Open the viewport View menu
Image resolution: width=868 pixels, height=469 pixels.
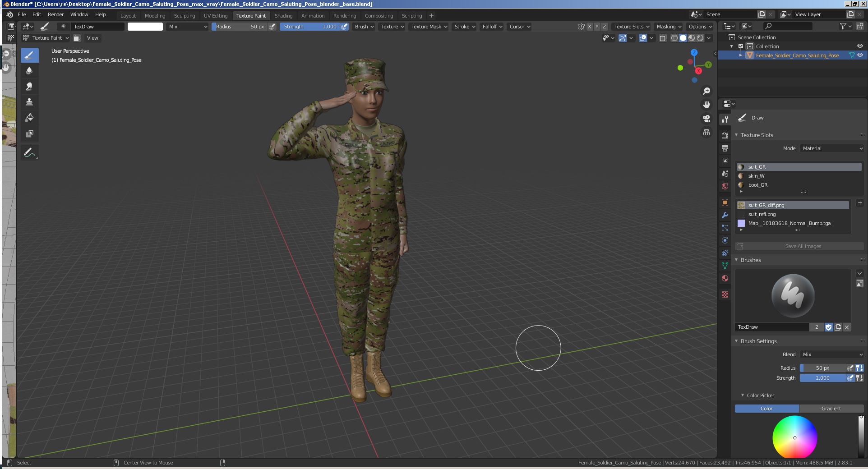(92, 38)
